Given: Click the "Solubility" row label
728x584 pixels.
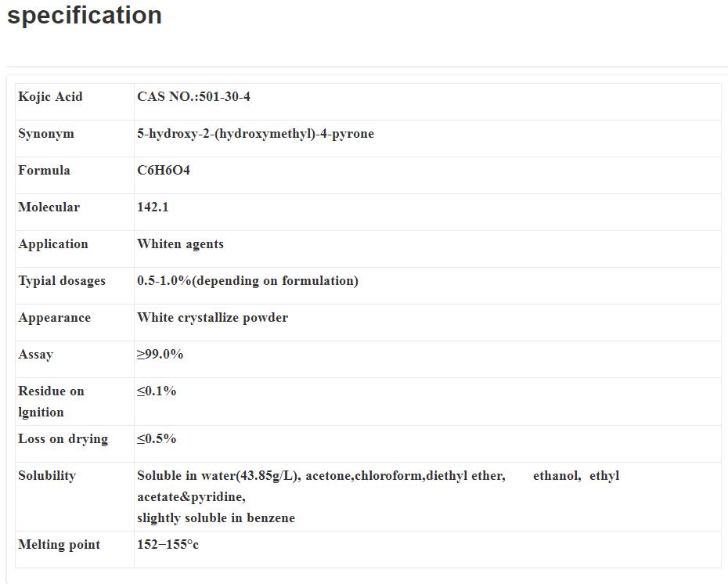Looking at the screenshot, I should click(x=47, y=476).
